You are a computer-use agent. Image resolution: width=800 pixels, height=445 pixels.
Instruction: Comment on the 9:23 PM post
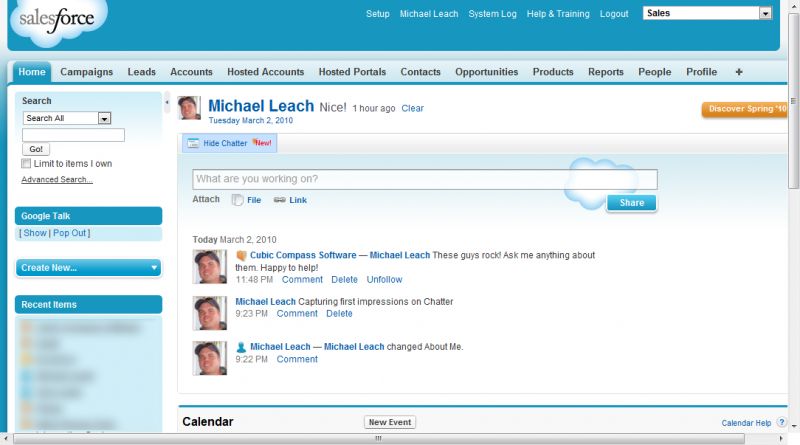coord(297,313)
